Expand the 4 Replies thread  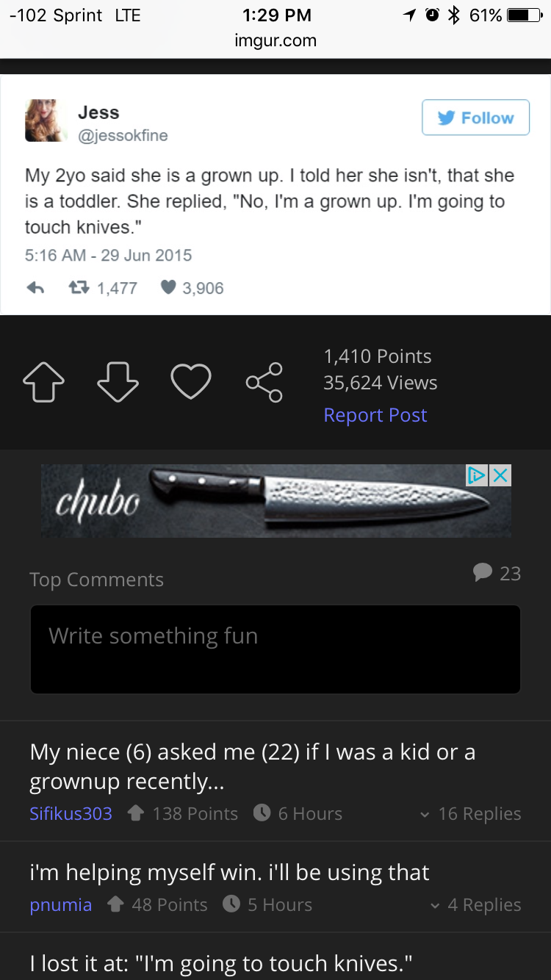pyautogui.click(x=476, y=905)
